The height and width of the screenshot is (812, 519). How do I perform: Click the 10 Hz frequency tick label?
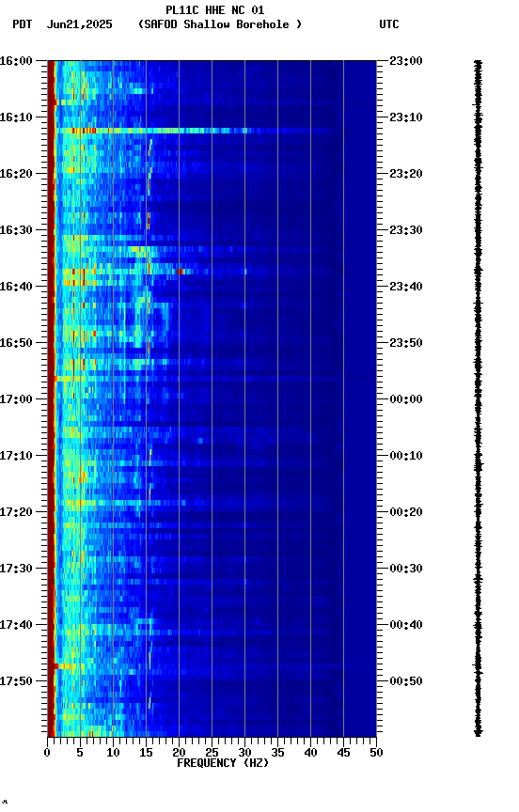[113, 753]
